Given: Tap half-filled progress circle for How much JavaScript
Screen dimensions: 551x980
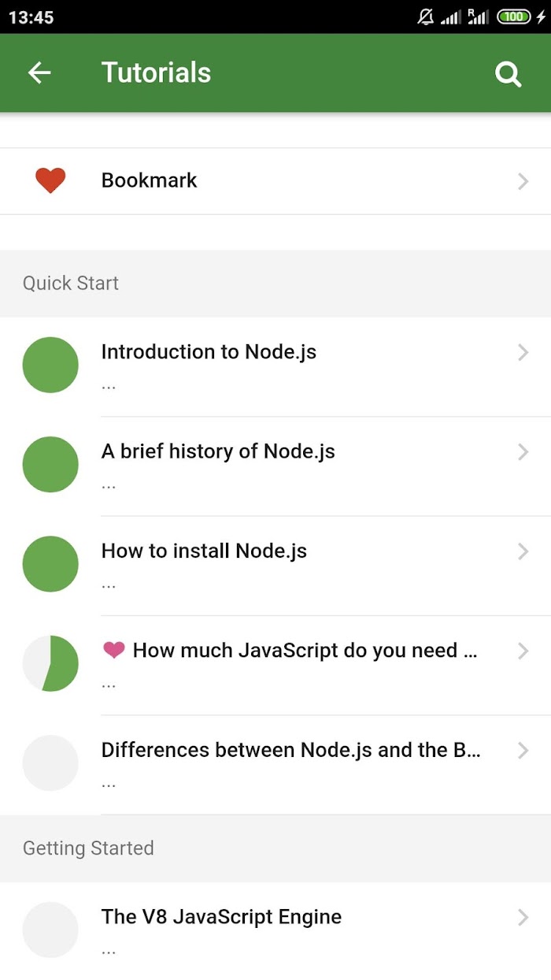Looking at the screenshot, I should coord(50,663).
